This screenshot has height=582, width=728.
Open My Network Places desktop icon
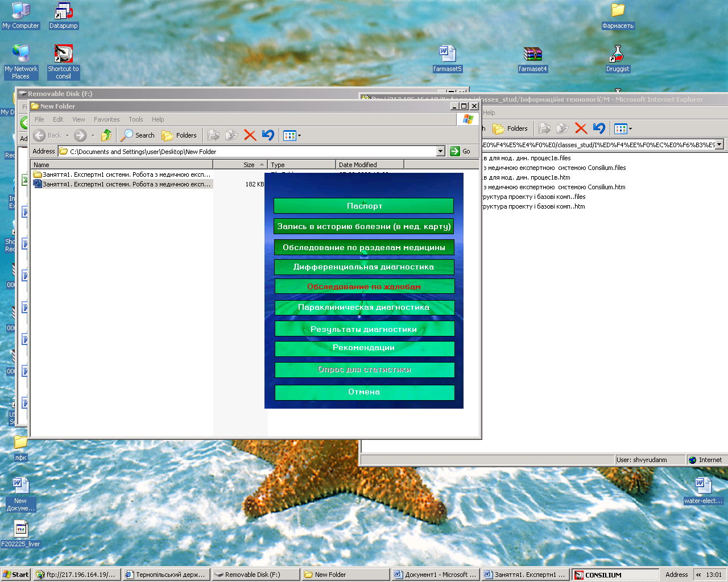tap(20, 62)
